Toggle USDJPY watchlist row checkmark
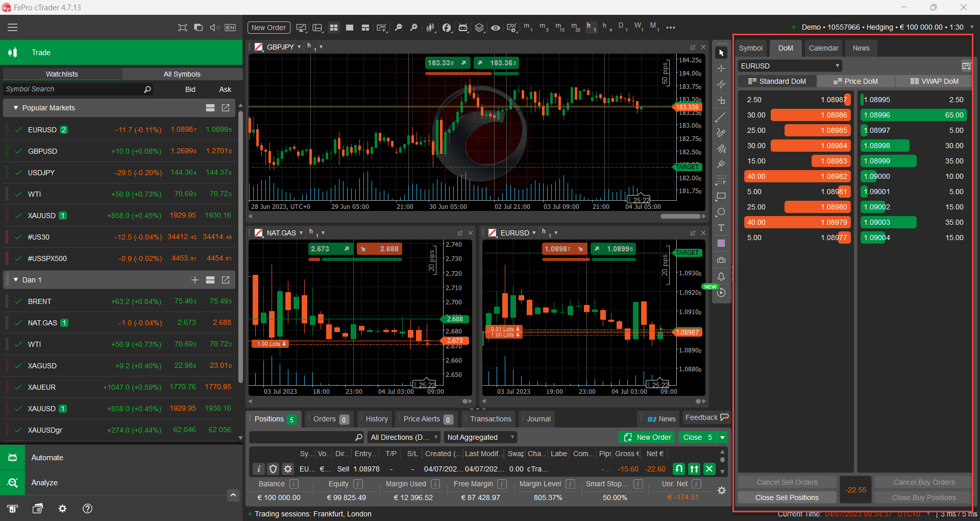This screenshot has width=980, height=521. [x=18, y=173]
